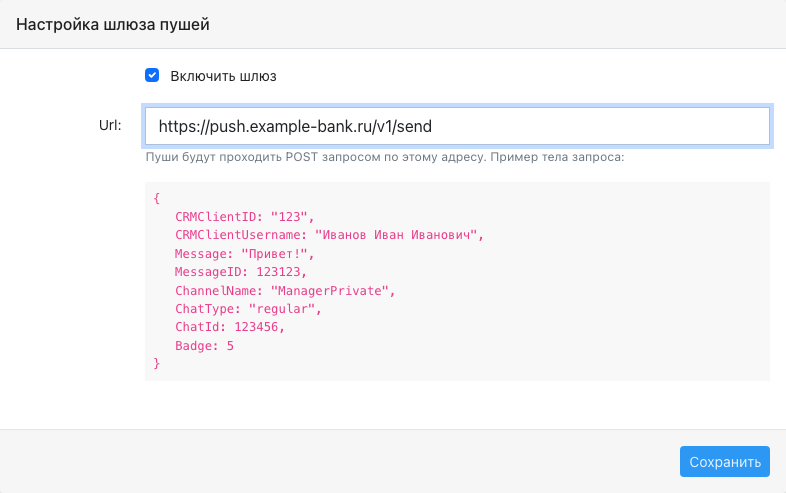
Task: Click the POST request hint text
Action: pos(384,157)
